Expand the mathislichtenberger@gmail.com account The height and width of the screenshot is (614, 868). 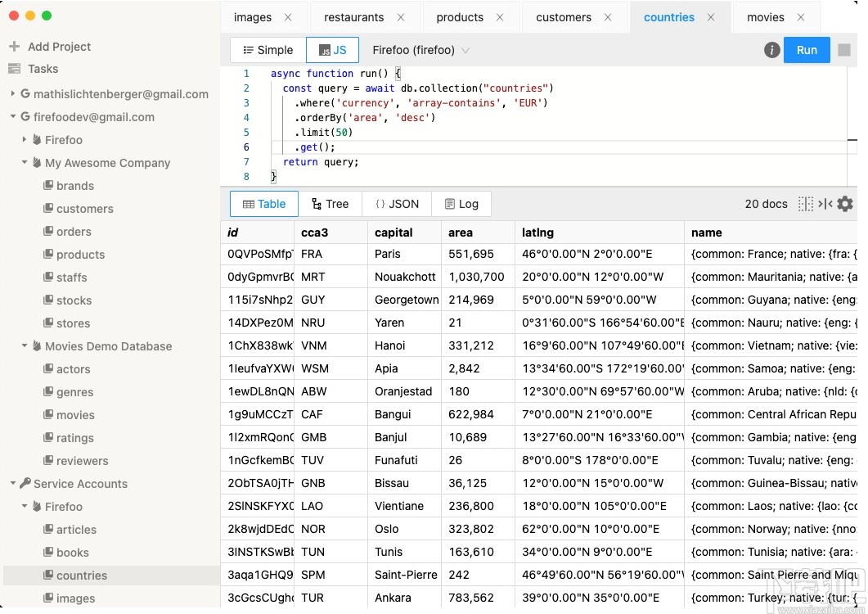pyautogui.click(x=13, y=94)
